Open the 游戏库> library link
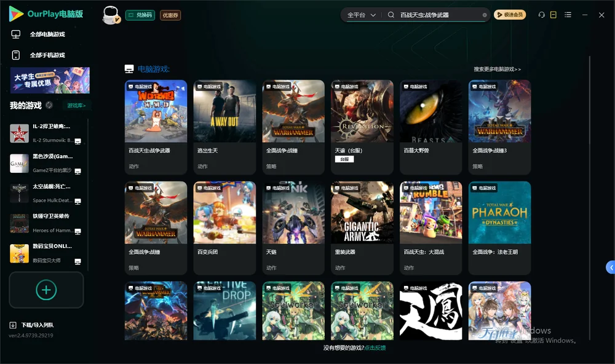 click(x=76, y=106)
